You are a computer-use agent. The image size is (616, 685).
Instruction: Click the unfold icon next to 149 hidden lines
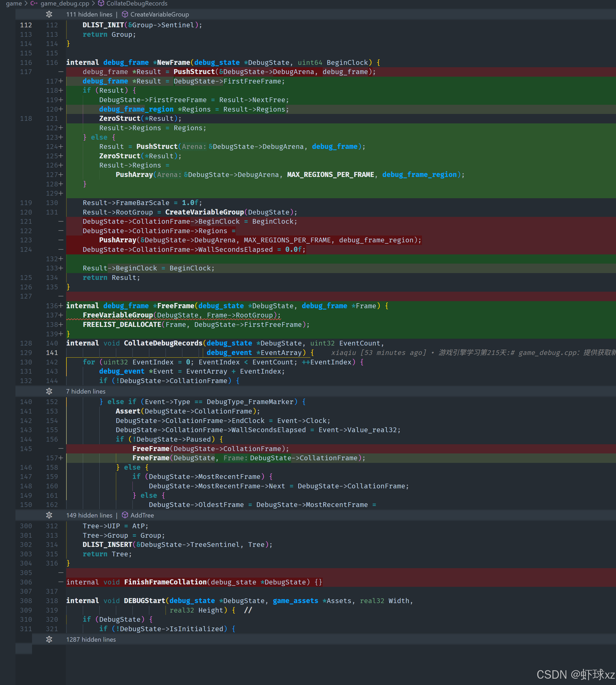pyautogui.click(x=49, y=515)
